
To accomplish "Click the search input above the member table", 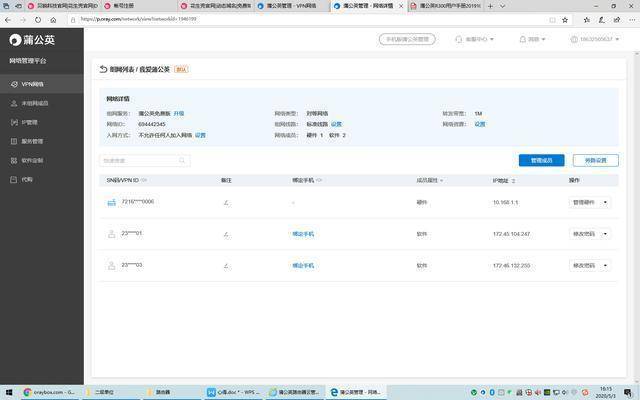I will [144, 160].
